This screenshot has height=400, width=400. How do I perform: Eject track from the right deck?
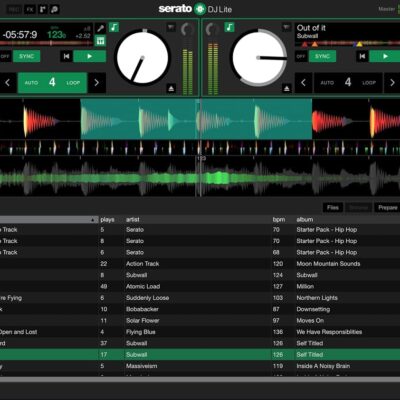(286, 89)
